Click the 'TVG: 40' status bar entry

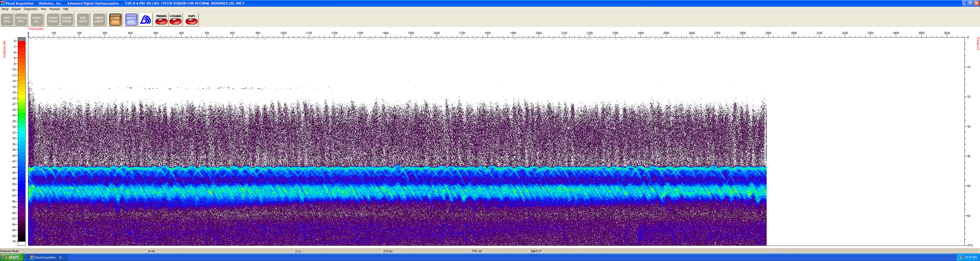pyautogui.click(x=477, y=251)
